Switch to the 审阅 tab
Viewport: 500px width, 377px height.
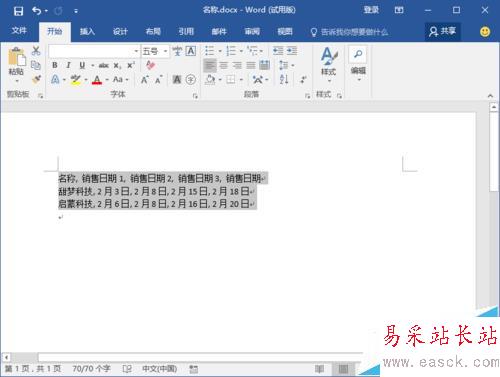coord(252,32)
